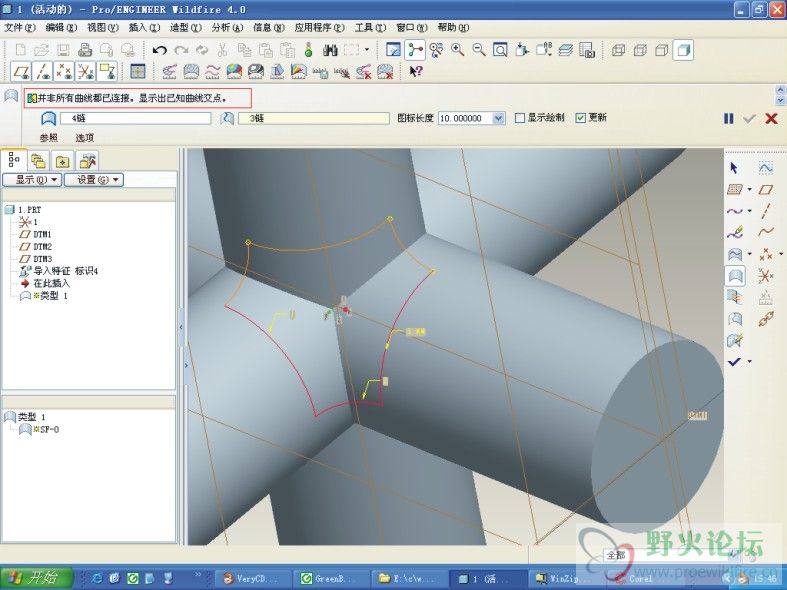Click the Print icon in toolbar
Screen dimensions: 787x590
tap(85, 50)
